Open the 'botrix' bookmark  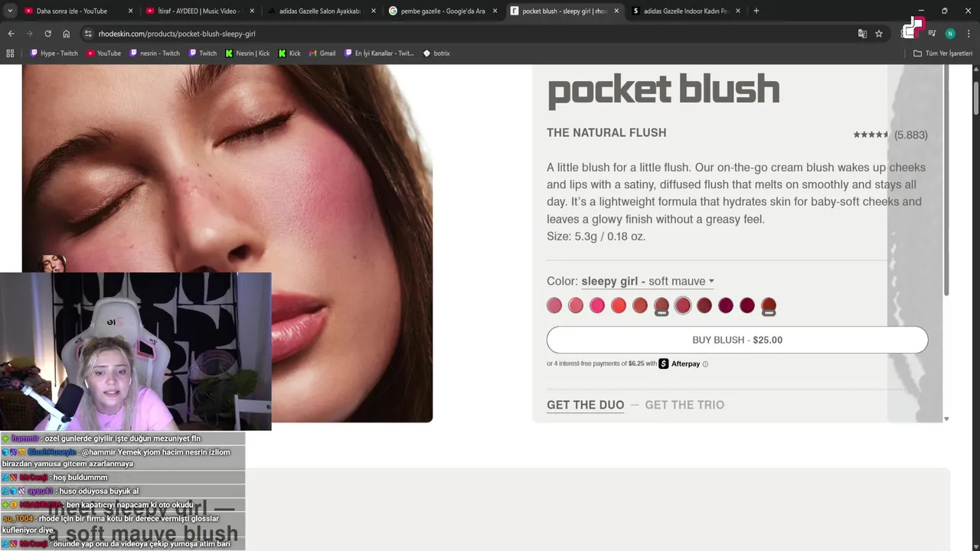point(436,54)
